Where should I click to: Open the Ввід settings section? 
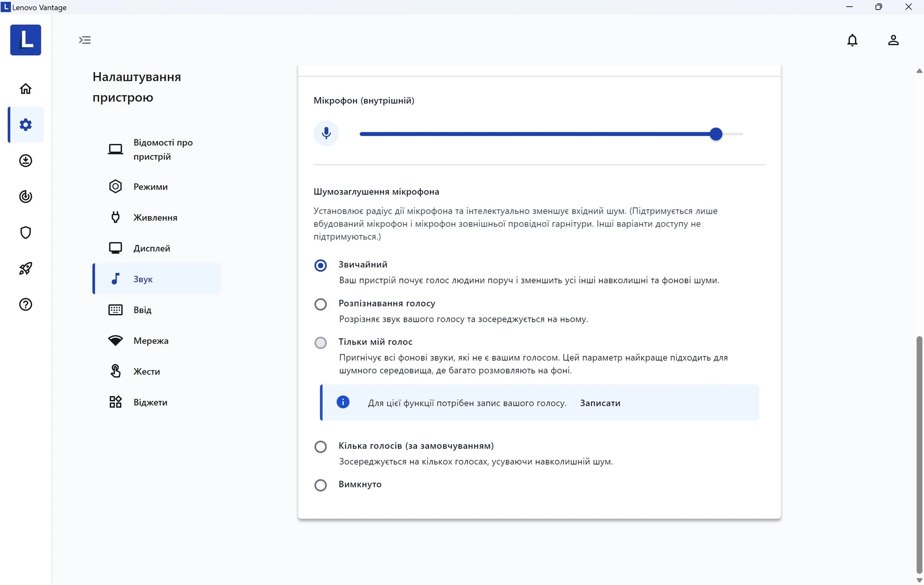click(x=157, y=310)
